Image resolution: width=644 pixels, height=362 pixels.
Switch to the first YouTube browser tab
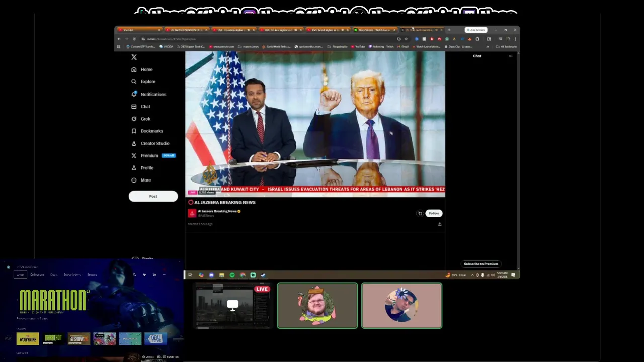[139, 30]
